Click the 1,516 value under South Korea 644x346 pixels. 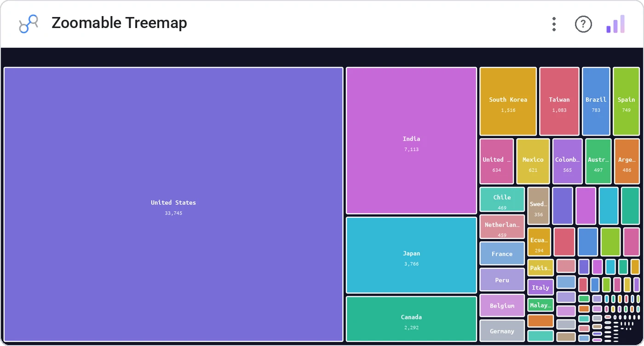(508, 110)
